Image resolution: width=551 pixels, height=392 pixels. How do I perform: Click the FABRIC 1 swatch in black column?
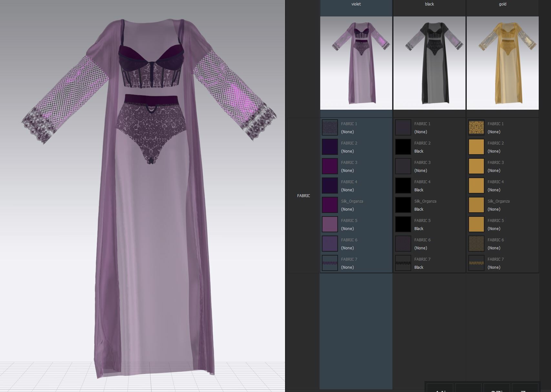403,127
